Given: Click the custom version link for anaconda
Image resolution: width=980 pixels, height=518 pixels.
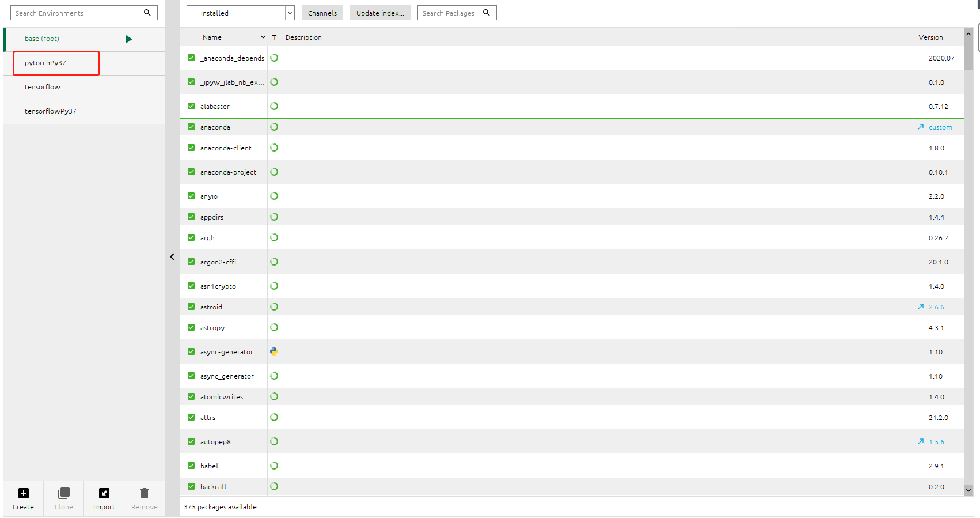Looking at the screenshot, I should [940, 127].
